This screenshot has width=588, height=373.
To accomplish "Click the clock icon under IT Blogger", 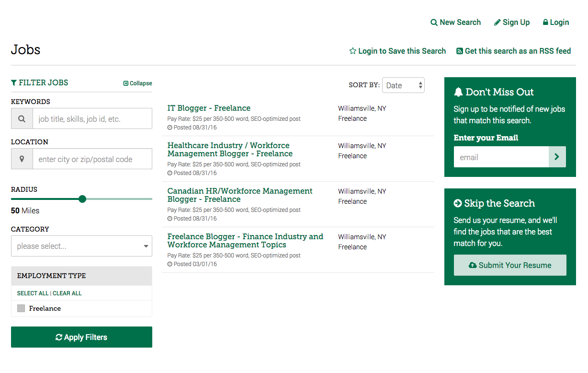I will click(170, 128).
